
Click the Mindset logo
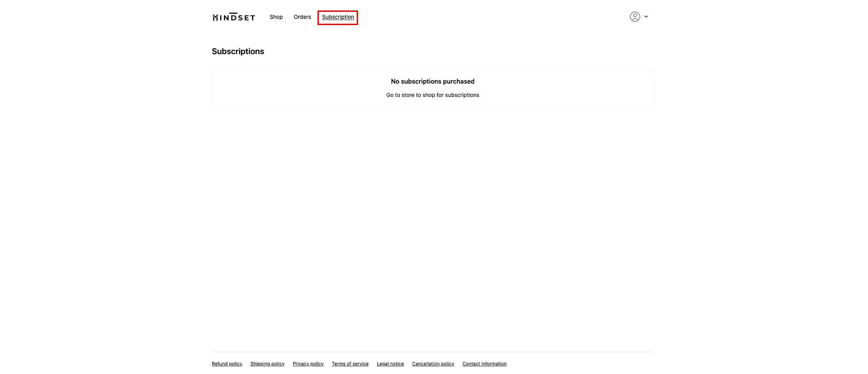coord(234,17)
